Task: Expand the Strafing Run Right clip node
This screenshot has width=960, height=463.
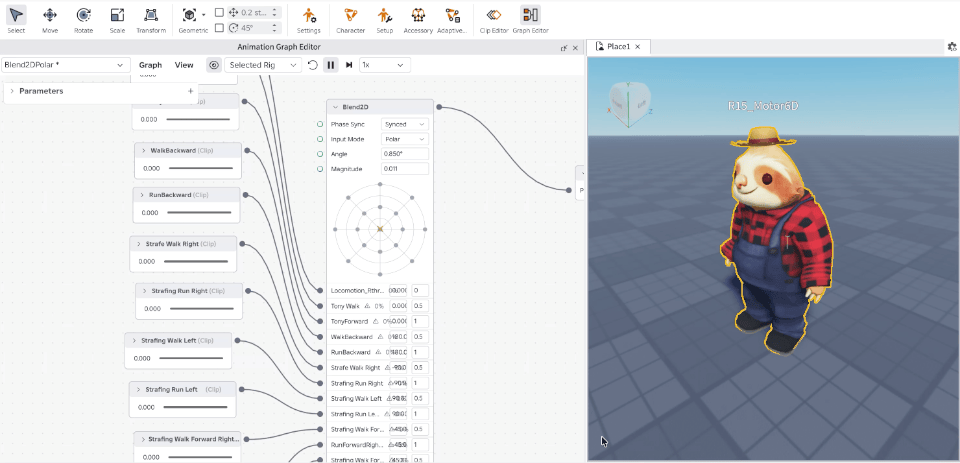Action: (144, 291)
